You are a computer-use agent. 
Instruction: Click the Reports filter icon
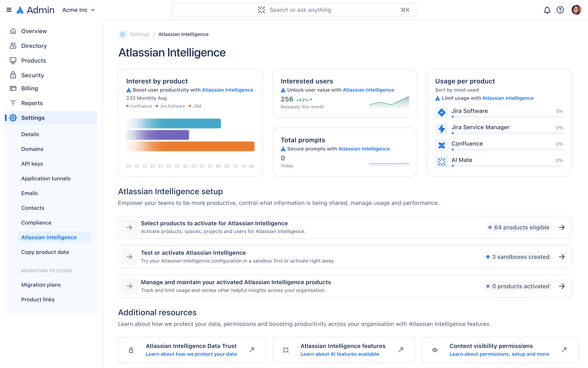click(13, 103)
